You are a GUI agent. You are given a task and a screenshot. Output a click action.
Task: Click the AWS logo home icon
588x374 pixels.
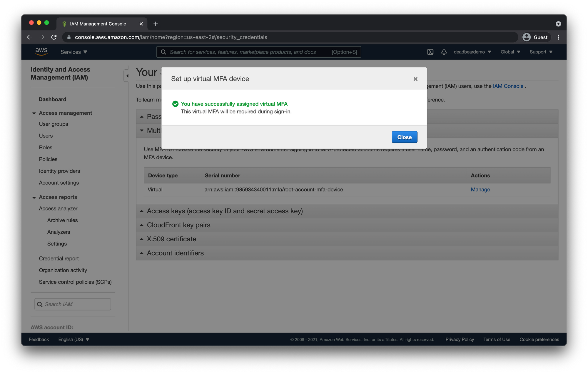[x=41, y=52]
